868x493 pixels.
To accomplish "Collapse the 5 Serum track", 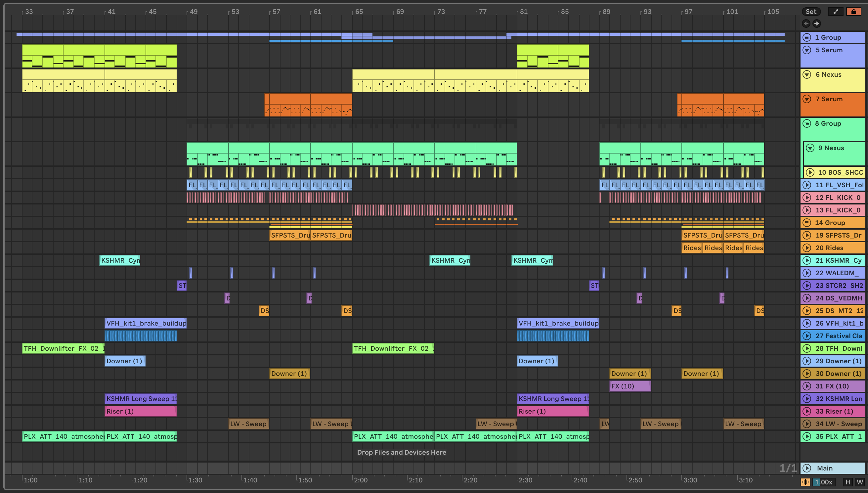I will (807, 50).
